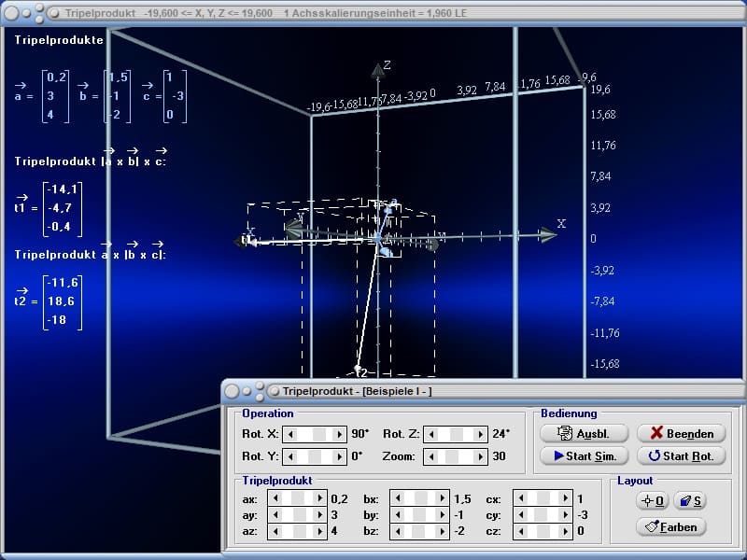Increase Rot. Y with the right arrow
Image resolution: width=747 pixels, height=560 pixels.
(x=339, y=456)
